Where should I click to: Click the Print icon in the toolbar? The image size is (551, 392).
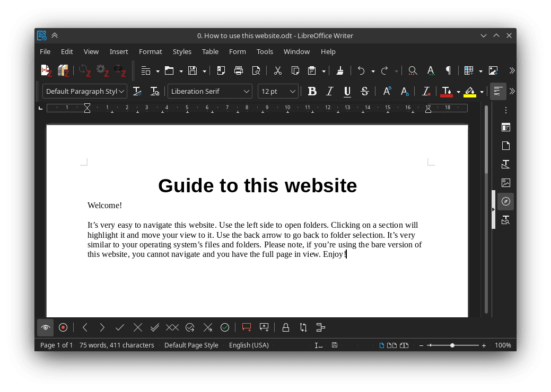[x=239, y=70]
